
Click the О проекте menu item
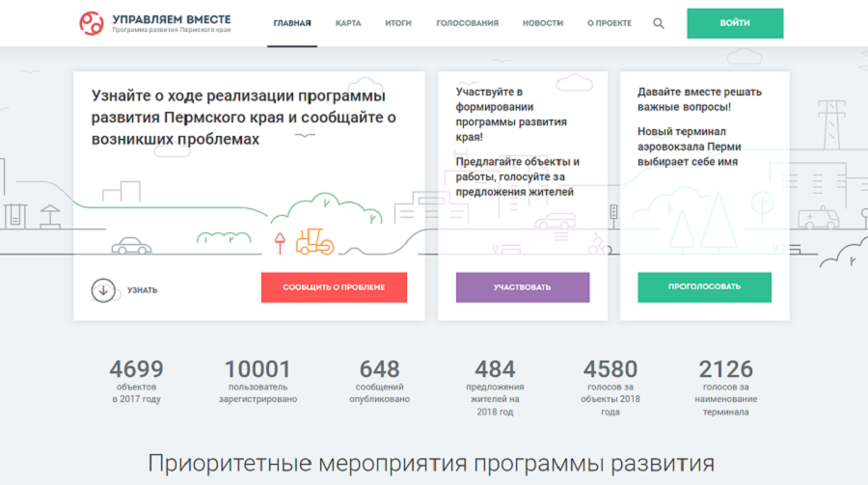click(609, 23)
